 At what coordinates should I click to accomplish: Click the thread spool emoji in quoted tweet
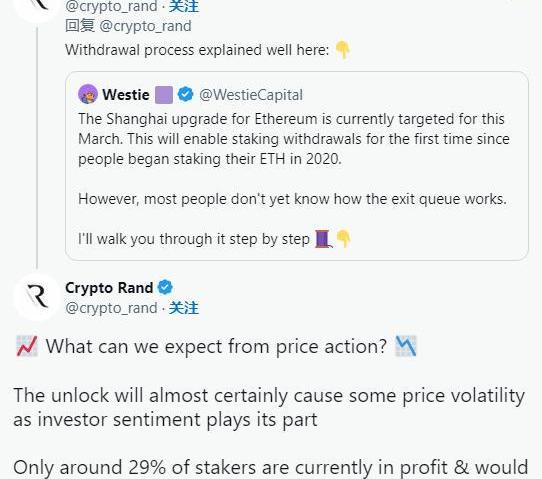coord(324,239)
